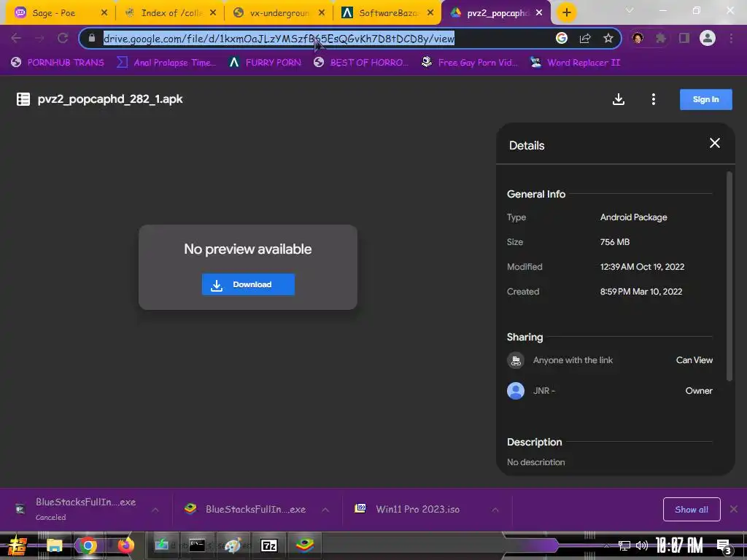This screenshot has width=747, height=560.
Task: Open the BlueStacks taskbar icon
Action: [x=305, y=545]
